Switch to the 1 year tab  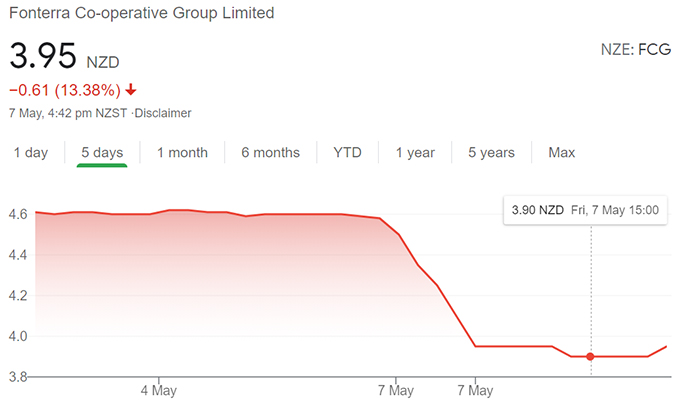[x=415, y=153]
